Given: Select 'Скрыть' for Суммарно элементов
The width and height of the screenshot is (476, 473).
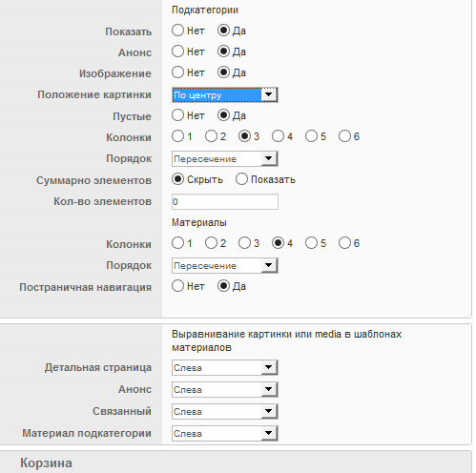Looking at the screenshot, I should click(x=177, y=179).
